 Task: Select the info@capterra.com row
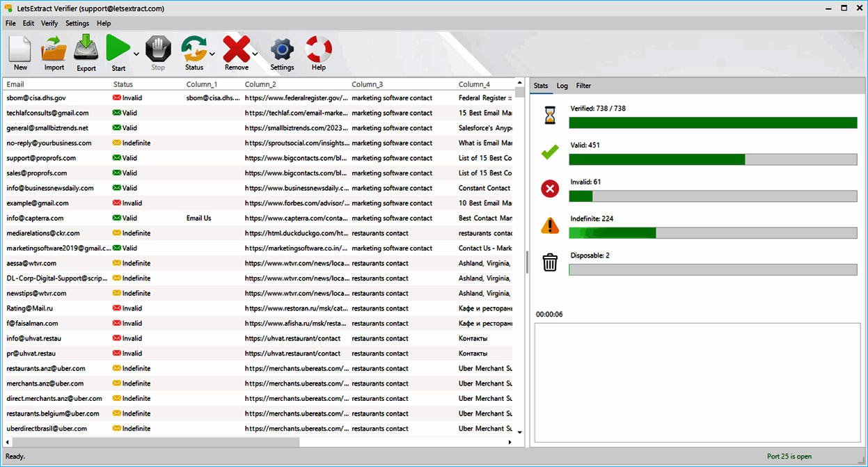click(x=33, y=218)
